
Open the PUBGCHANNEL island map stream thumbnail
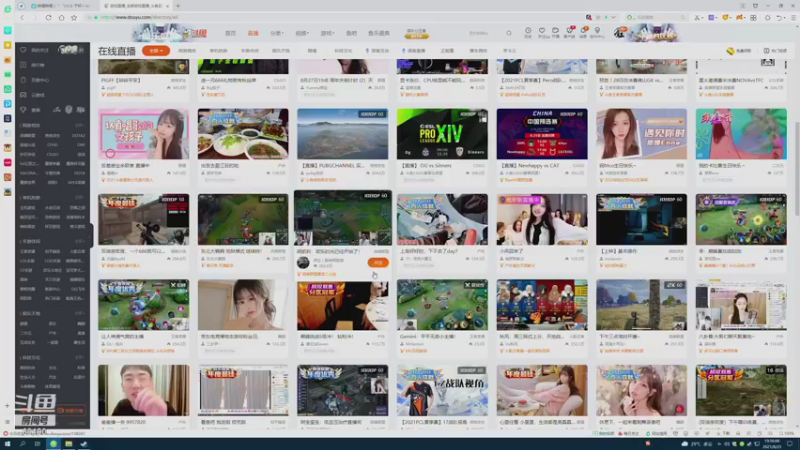342,134
